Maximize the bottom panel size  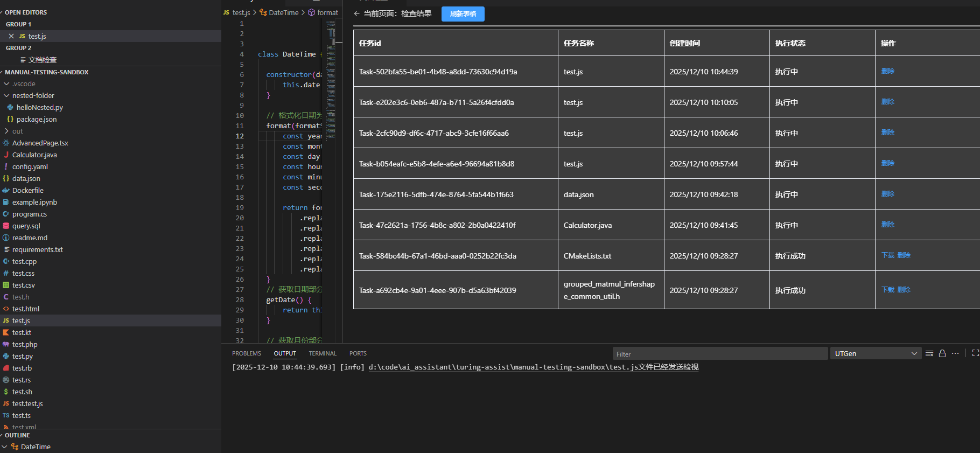click(x=975, y=353)
